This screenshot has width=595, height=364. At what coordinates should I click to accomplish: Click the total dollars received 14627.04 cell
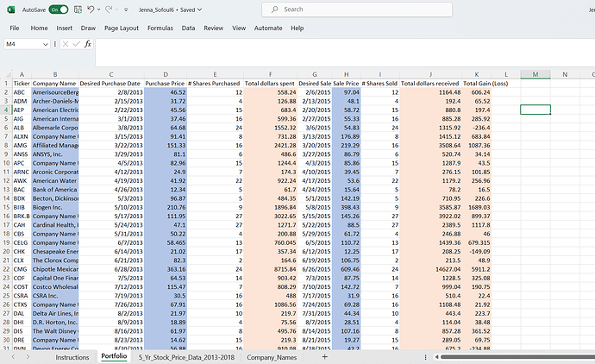tap(430, 269)
